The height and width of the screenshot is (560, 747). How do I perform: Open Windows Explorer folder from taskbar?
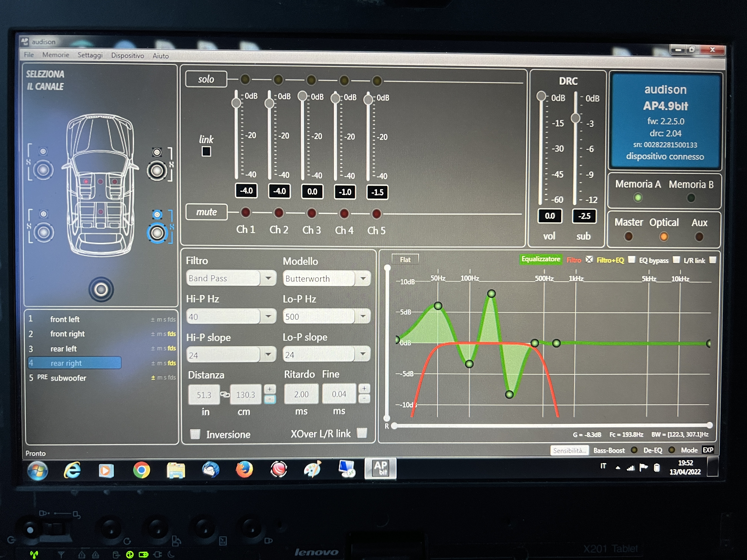click(x=176, y=470)
